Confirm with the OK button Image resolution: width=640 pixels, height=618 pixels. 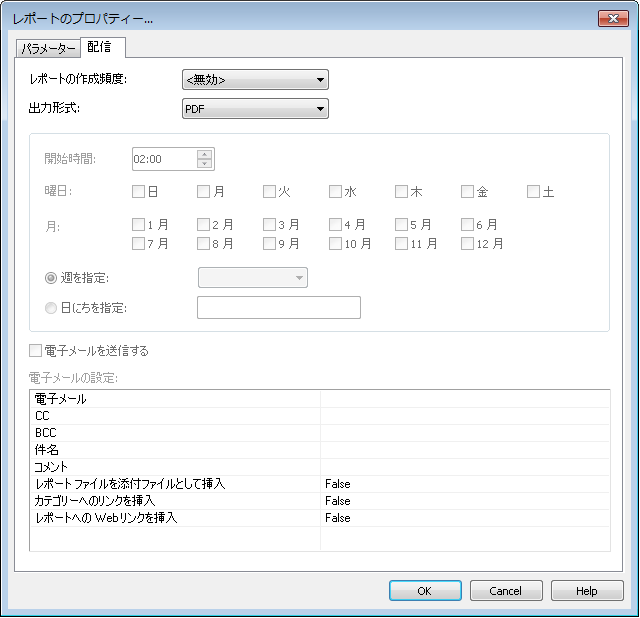(x=425, y=591)
